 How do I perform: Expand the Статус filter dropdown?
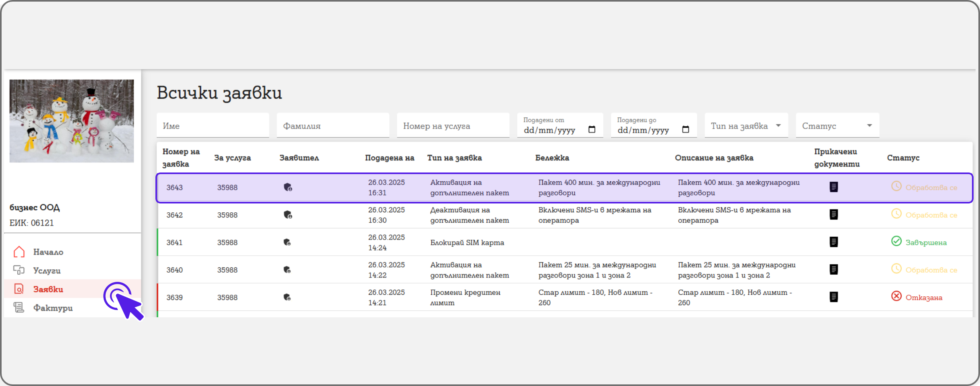pyautogui.click(x=870, y=125)
